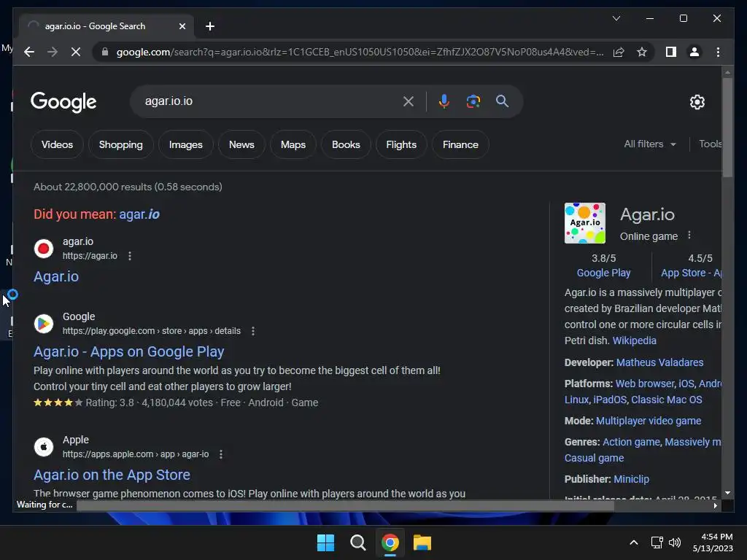Switch to Books results
Viewport: 747px width, 560px height.
[x=346, y=145]
